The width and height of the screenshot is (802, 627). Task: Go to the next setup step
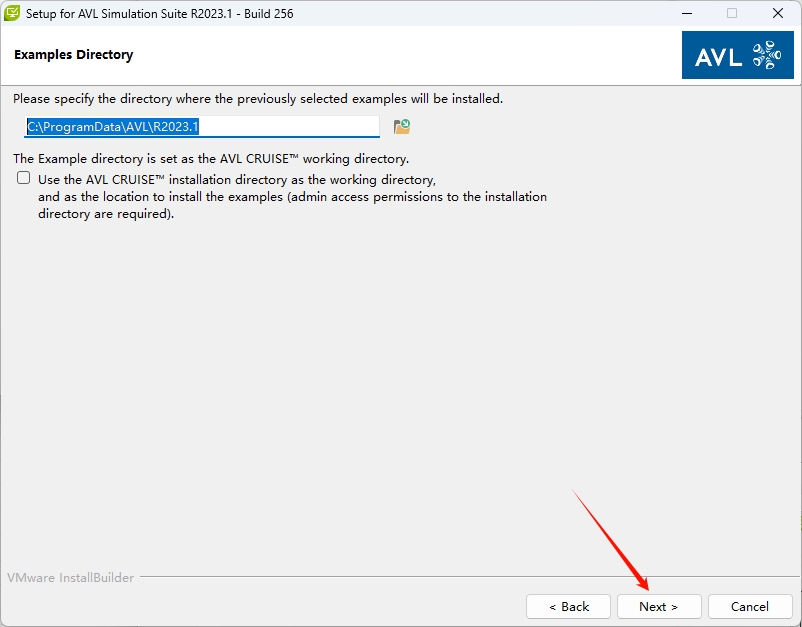[x=658, y=606]
